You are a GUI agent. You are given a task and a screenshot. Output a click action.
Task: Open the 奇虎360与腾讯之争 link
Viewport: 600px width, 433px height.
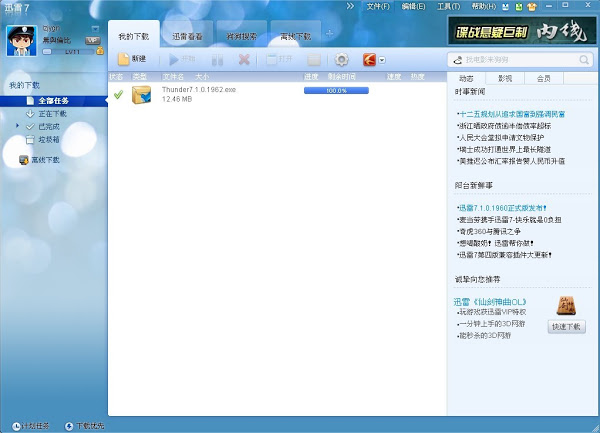pos(489,231)
